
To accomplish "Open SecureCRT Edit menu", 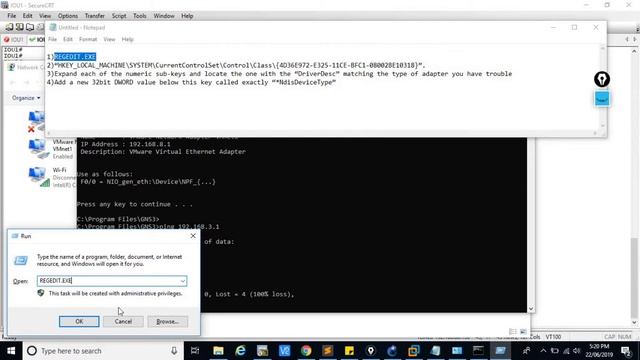I will tap(27, 16).
